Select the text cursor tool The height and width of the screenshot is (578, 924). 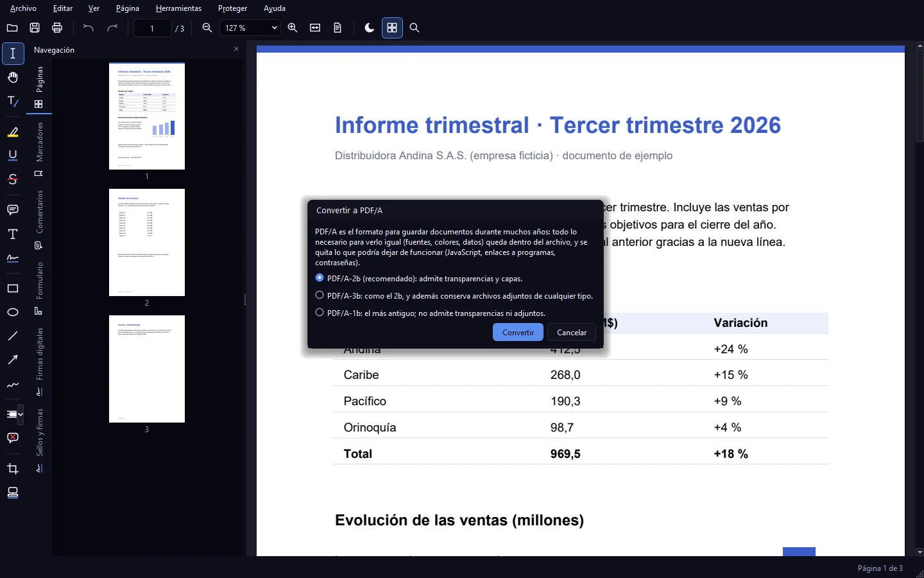coord(13,54)
